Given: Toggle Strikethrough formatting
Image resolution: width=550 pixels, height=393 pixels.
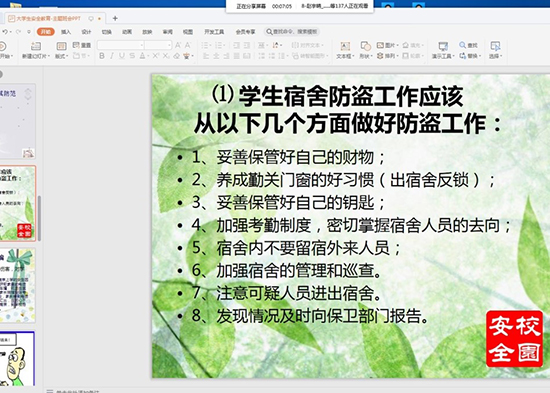Looking at the screenshot, I should tap(132, 56).
